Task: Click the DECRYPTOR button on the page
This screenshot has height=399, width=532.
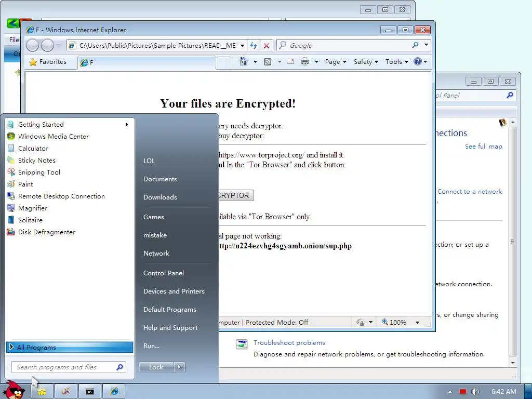Action: click(236, 195)
